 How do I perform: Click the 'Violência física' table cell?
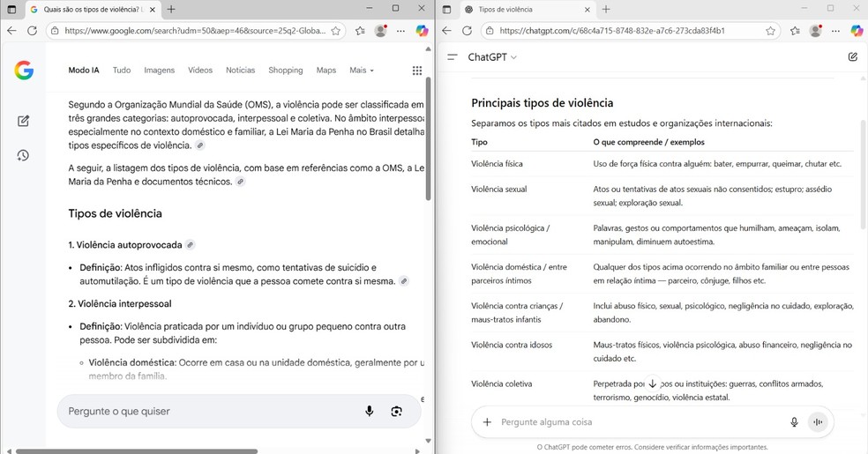(497, 164)
